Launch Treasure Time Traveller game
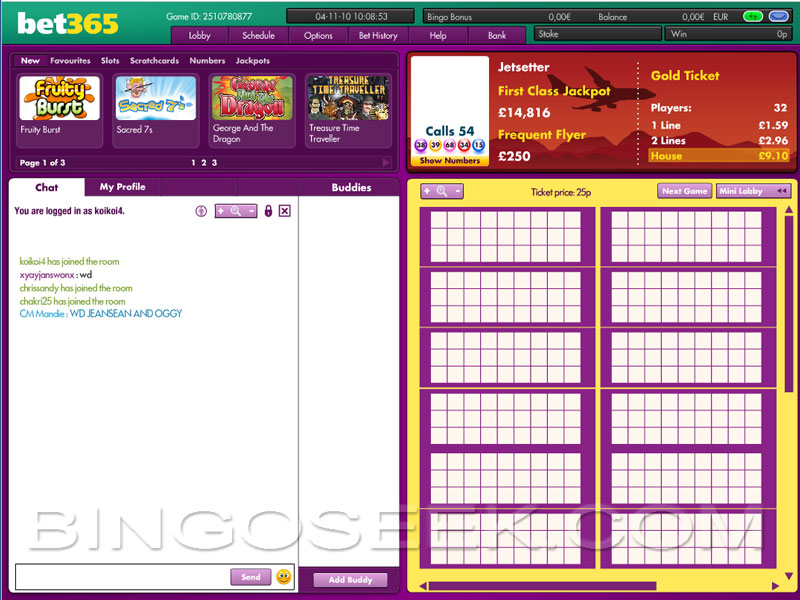800x600 pixels. pos(348,110)
